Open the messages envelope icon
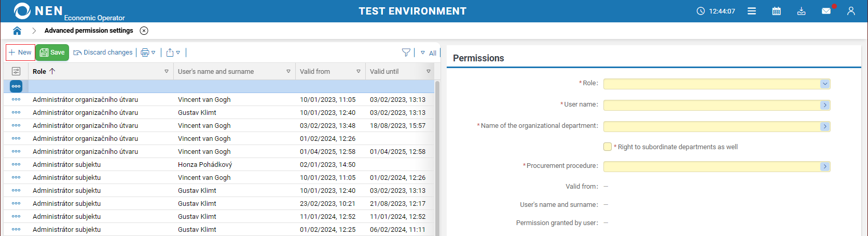The height and width of the screenshot is (236, 868). point(826,11)
